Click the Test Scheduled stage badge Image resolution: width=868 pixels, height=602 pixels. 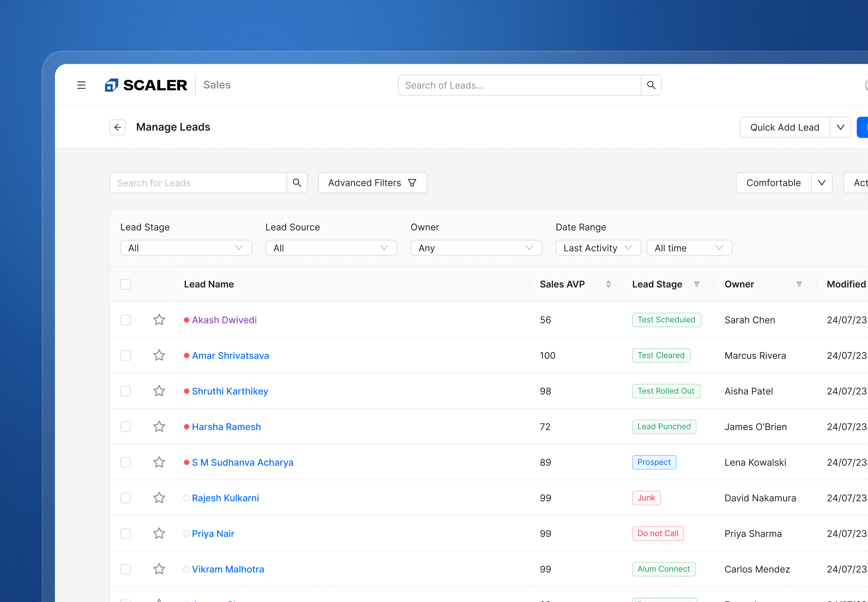[x=666, y=320]
